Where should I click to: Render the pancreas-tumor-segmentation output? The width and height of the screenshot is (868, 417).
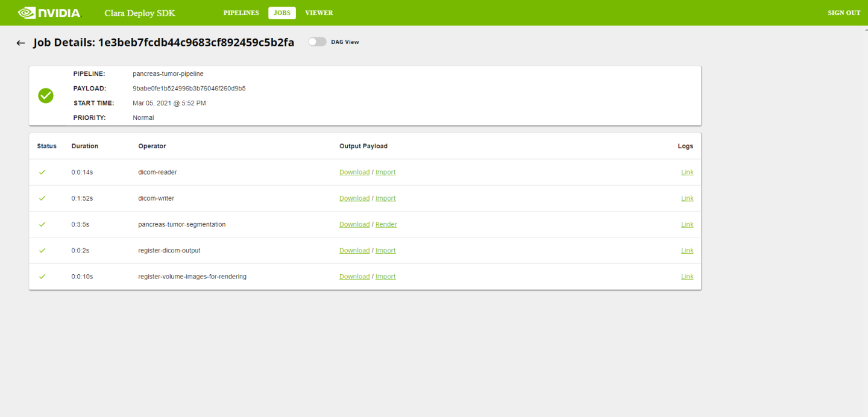pyautogui.click(x=386, y=224)
